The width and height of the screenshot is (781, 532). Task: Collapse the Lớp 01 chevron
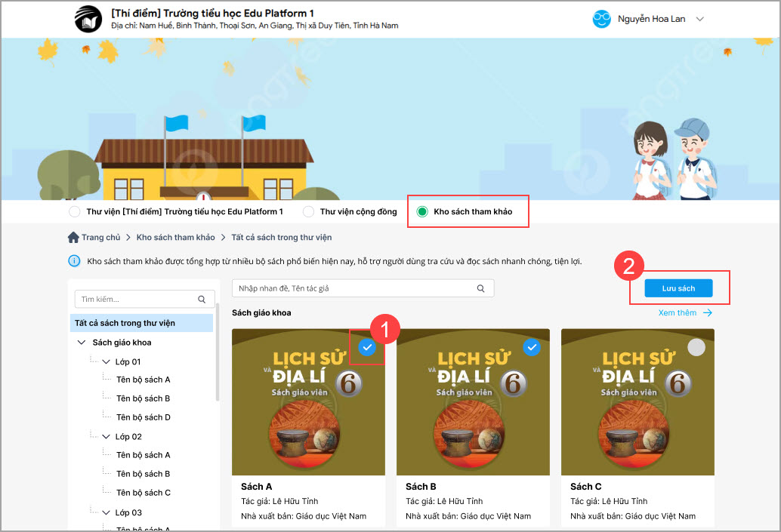pos(106,361)
